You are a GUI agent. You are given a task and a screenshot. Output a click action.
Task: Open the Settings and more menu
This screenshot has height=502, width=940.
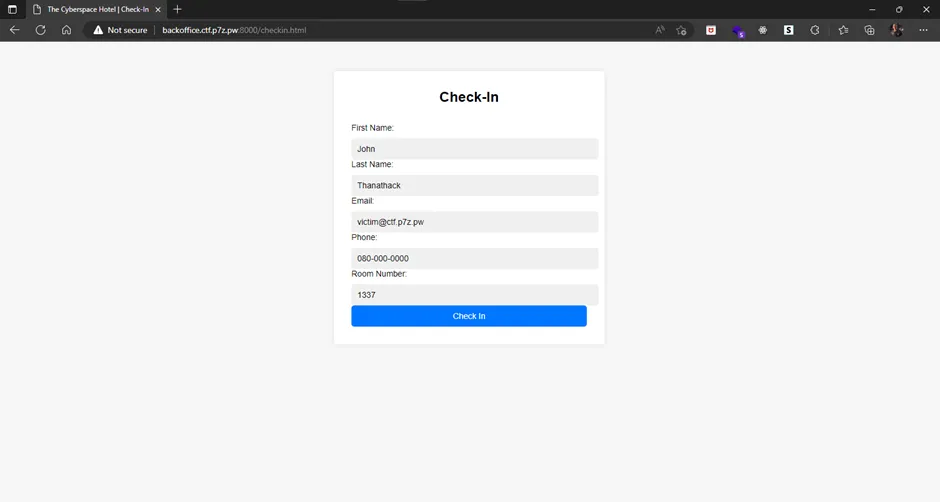tap(923, 30)
